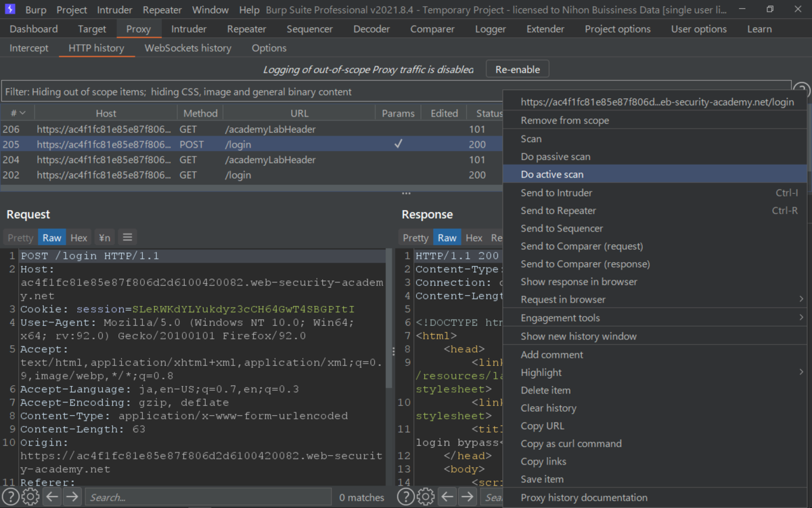Screen dimensions: 812x508
Task: Sort by the Method column header
Action: coord(200,113)
